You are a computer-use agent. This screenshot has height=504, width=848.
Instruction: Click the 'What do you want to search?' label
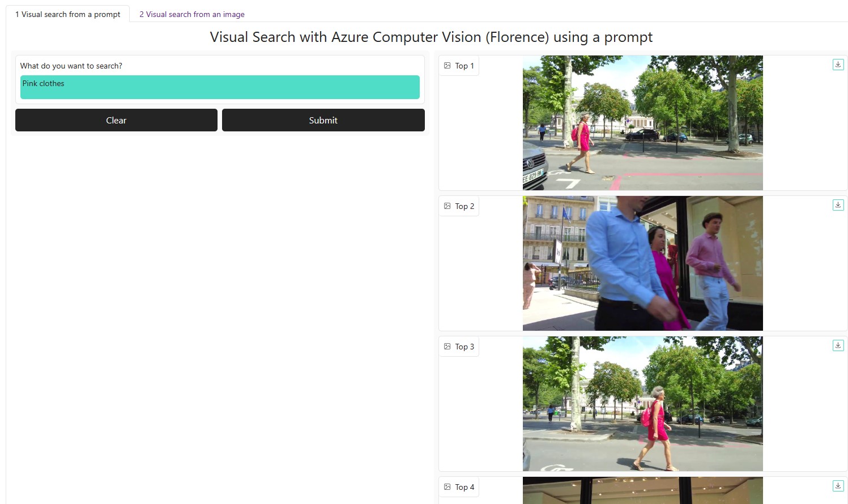(71, 66)
